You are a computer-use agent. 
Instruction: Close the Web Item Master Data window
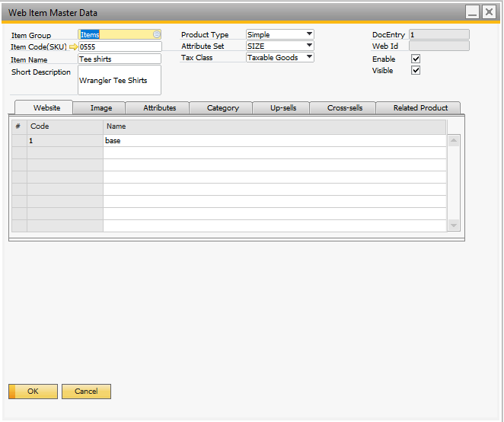(x=488, y=12)
